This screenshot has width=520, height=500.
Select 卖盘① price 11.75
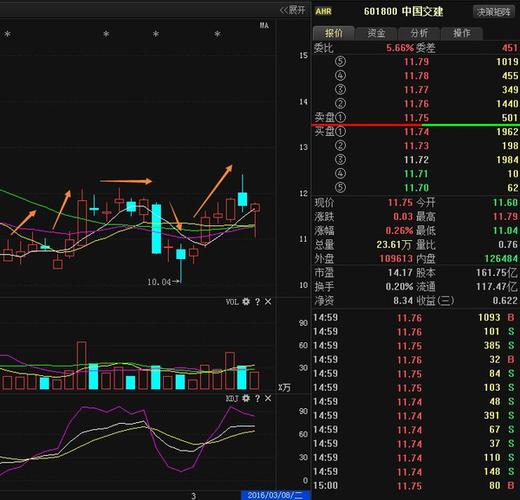click(x=416, y=118)
